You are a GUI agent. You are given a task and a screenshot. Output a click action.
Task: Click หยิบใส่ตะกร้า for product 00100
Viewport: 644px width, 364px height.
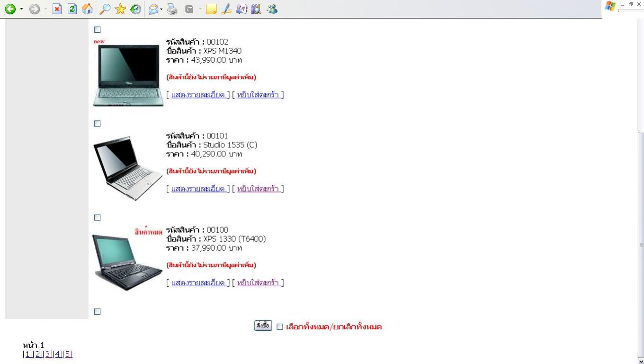point(258,282)
